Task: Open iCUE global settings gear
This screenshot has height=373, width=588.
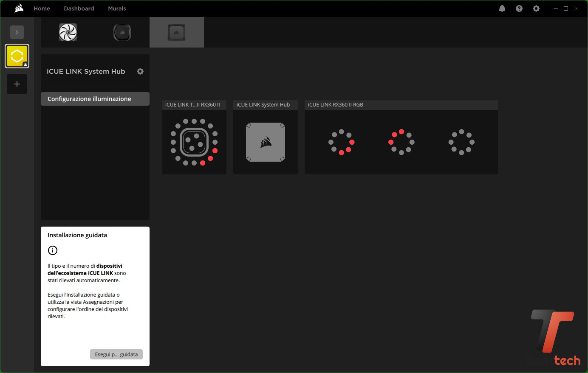Action: (x=536, y=8)
